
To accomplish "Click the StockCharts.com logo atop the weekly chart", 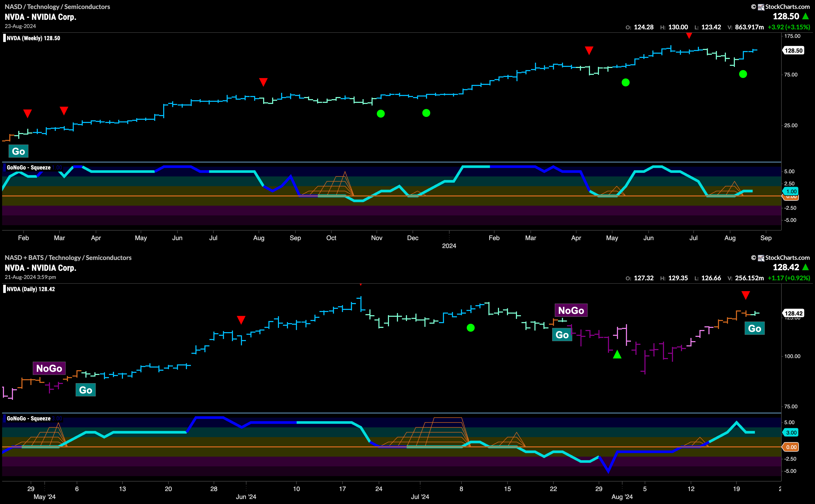I will [780, 7].
